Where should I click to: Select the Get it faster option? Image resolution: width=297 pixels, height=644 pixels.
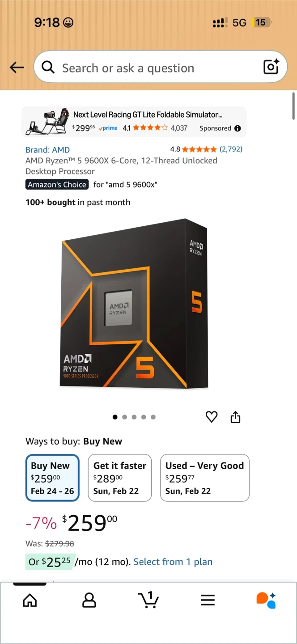(x=120, y=478)
